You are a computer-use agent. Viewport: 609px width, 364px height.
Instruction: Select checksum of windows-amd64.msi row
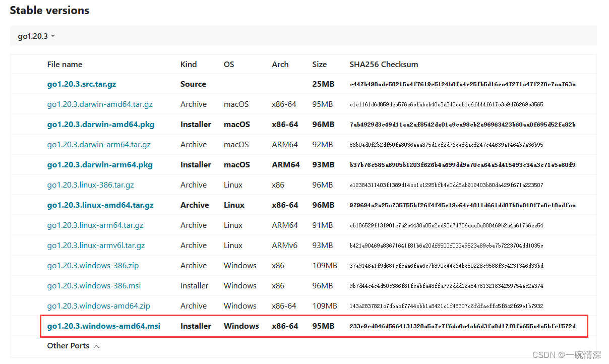462,326
